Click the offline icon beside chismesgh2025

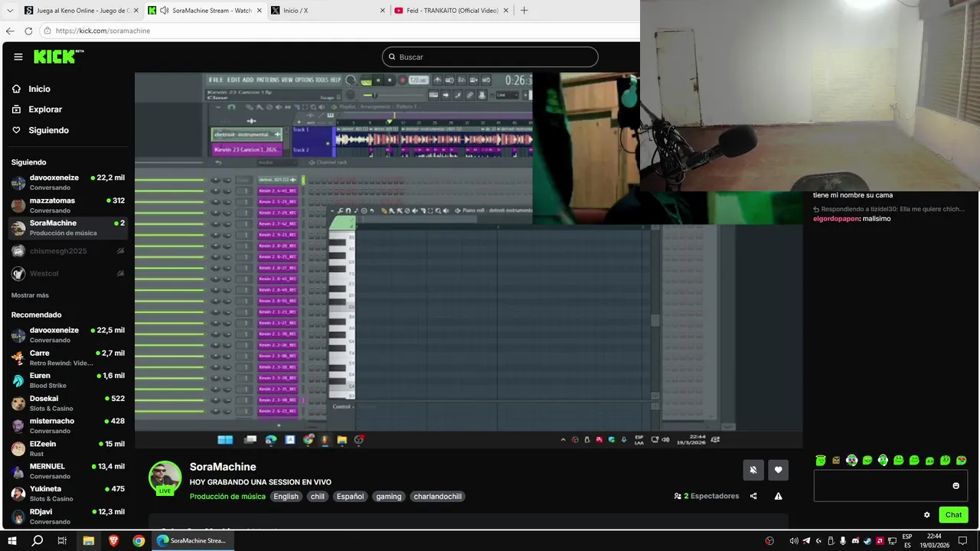120,251
